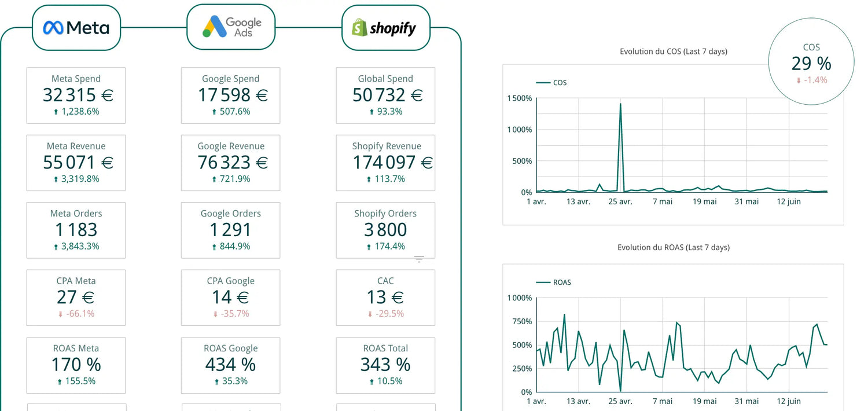
Task: Open the Evolution du ROAS chart title
Action: pyautogui.click(x=673, y=248)
